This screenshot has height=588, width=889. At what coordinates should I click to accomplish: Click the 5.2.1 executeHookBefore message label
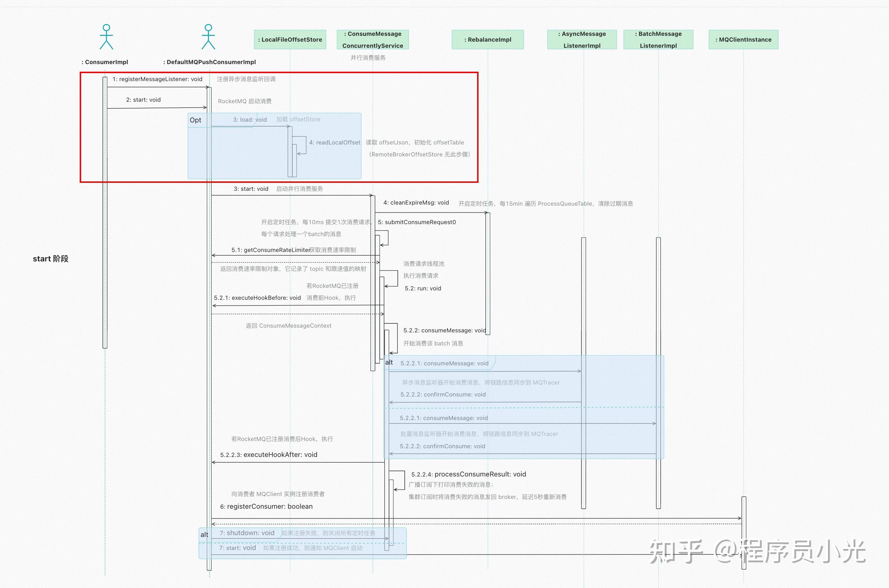click(x=257, y=298)
